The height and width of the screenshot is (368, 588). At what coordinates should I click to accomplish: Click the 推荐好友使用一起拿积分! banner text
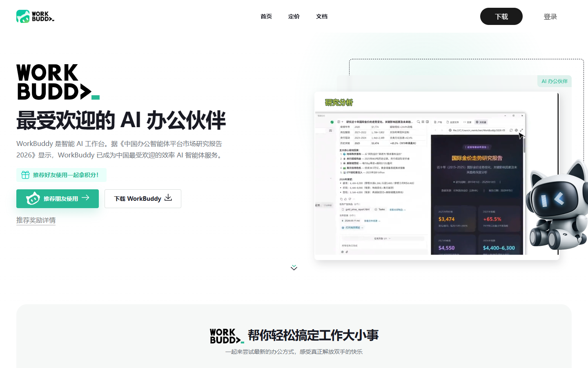coord(66,175)
